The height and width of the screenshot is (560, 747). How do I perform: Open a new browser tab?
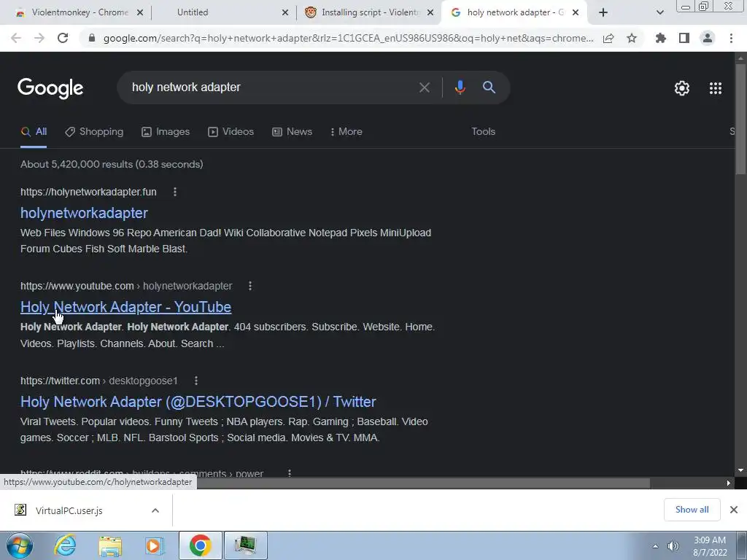tap(603, 12)
